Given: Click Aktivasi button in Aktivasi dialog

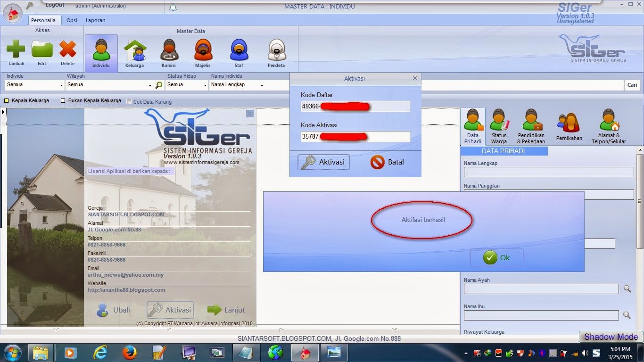Looking at the screenshot, I should tap(323, 162).
